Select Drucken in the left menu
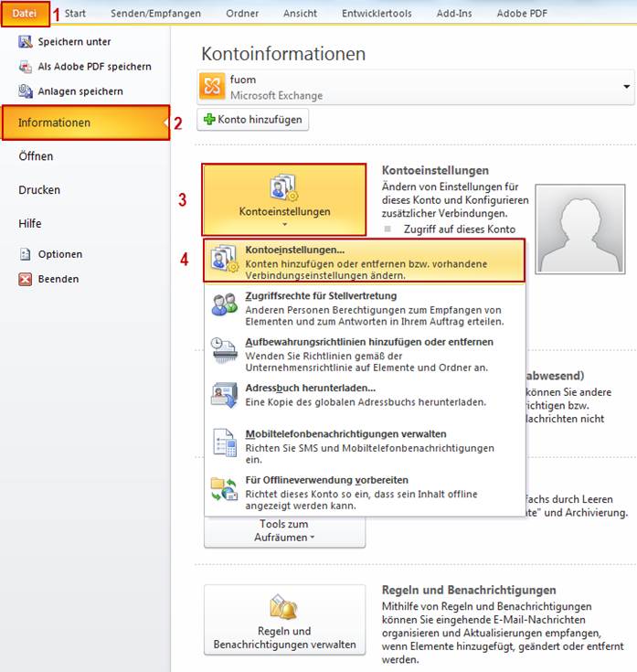The width and height of the screenshot is (637, 672). pos(39,190)
